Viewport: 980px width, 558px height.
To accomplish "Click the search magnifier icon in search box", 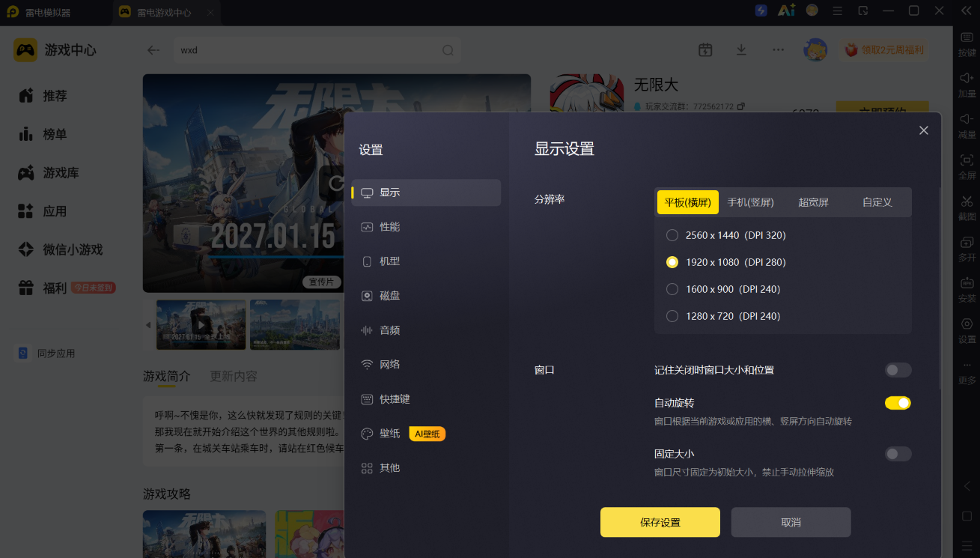I will (x=448, y=50).
